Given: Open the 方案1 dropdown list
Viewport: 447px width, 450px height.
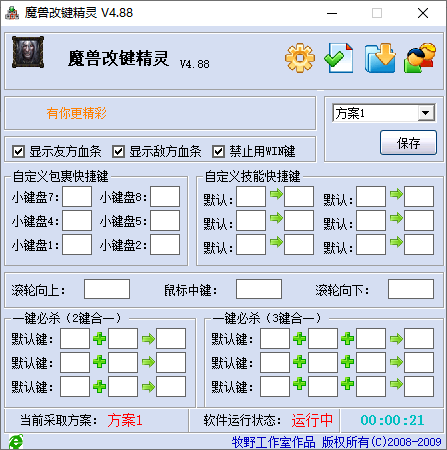Looking at the screenshot, I should (x=426, y=113).
